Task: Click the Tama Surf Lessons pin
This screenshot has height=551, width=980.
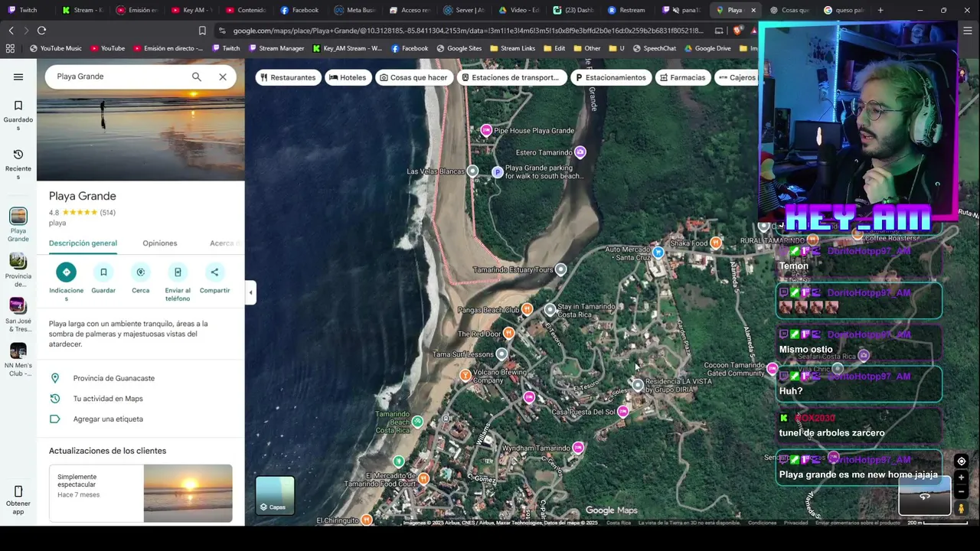Action: [501, 354]
